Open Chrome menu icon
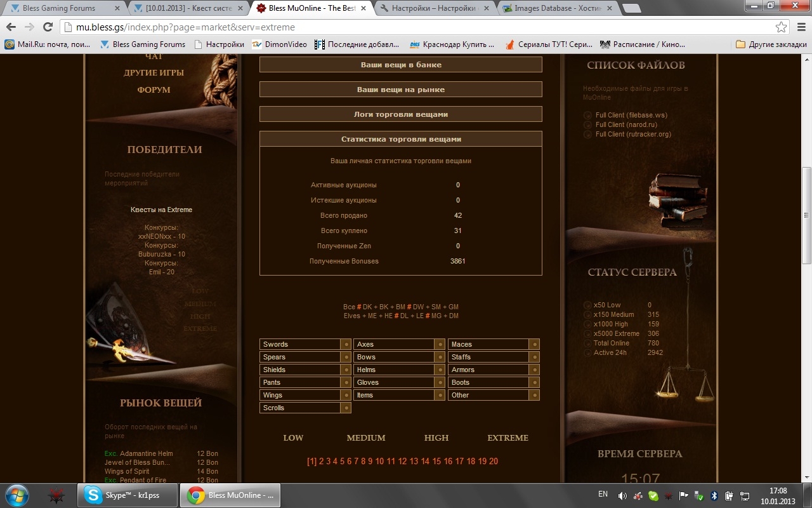The image size is (812, 508). [800, 27]
